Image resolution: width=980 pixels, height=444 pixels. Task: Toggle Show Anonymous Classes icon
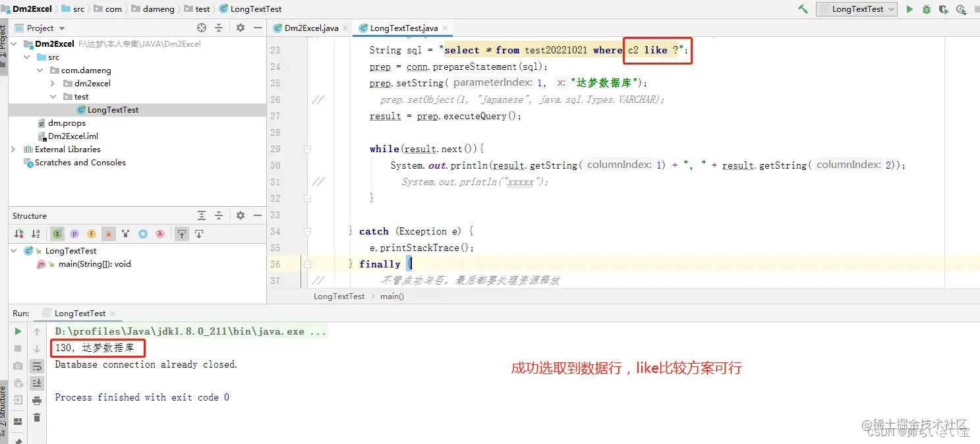click(143, 233)
